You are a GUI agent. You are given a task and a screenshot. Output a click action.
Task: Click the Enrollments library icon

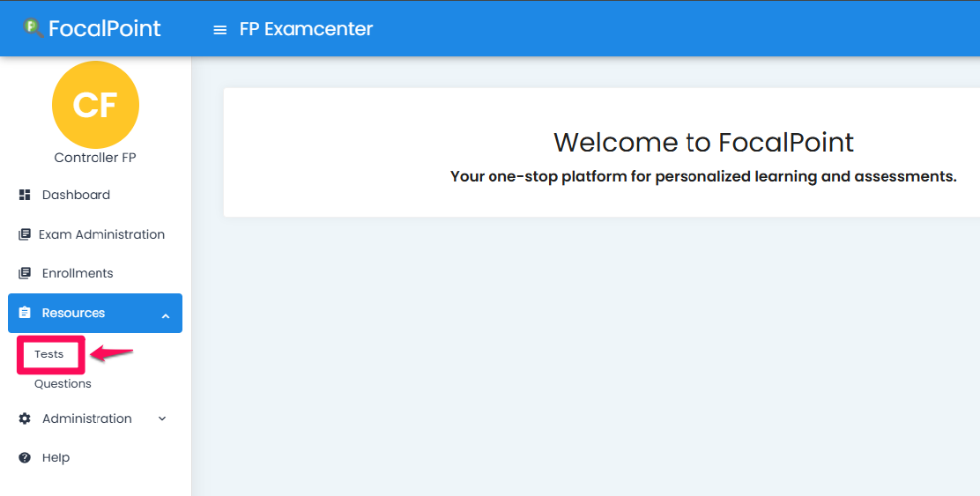pos(25,273)
